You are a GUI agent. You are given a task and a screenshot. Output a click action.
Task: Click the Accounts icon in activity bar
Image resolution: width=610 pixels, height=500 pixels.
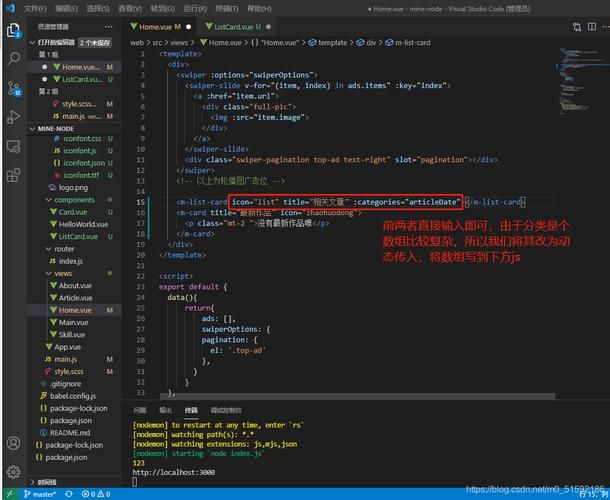pyautogui.click(x=14, y=443)
